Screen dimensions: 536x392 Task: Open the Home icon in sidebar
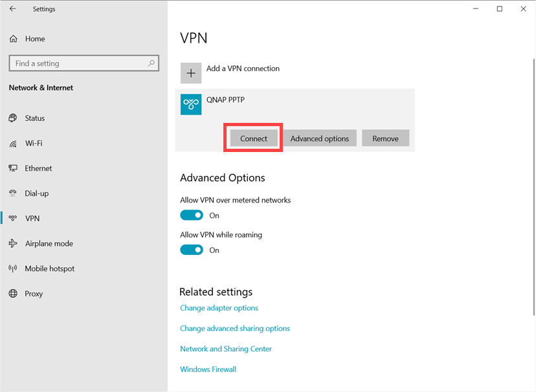14,39
